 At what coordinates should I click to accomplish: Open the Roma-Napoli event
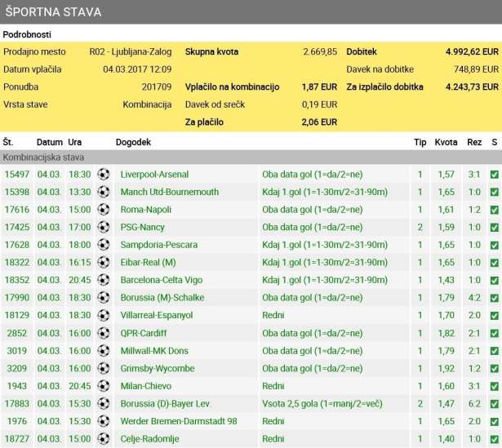(145, 209)
